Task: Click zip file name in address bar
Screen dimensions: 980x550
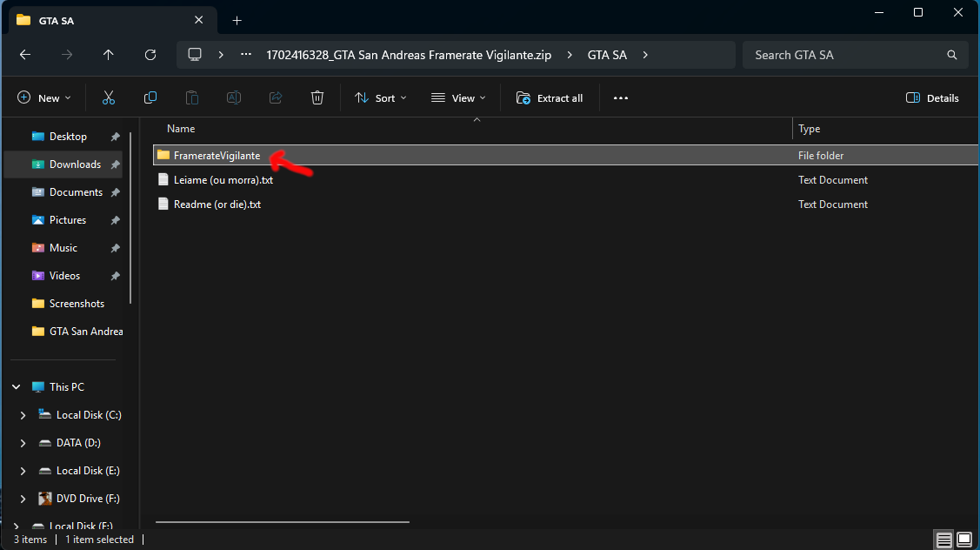Action: coord(409,55)
